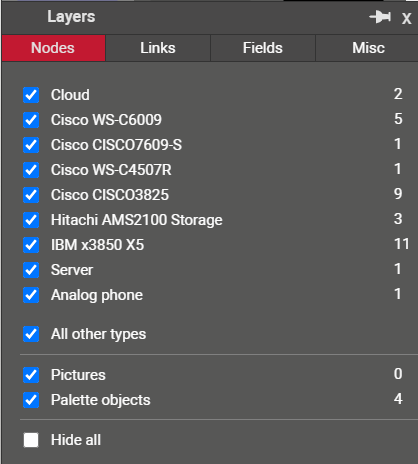The height and width of the screenshot is (464, 418).
Task: Select the Nodes tab
Action: [x=53, y=48]
